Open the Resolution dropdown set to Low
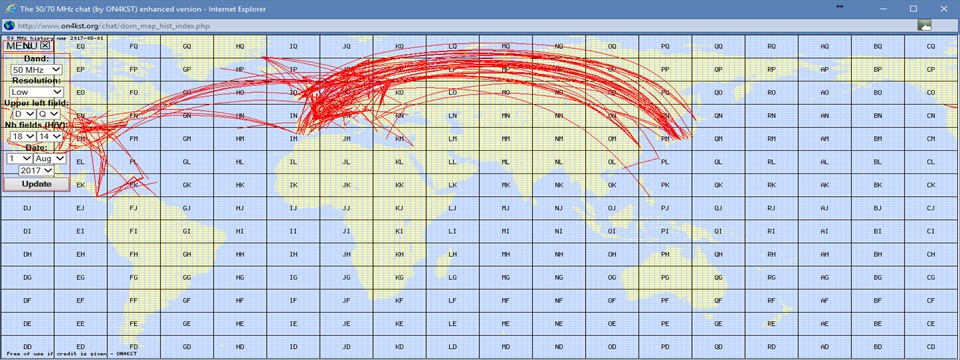The height and width of the screenshot is (360, 960). click(37, 92)
